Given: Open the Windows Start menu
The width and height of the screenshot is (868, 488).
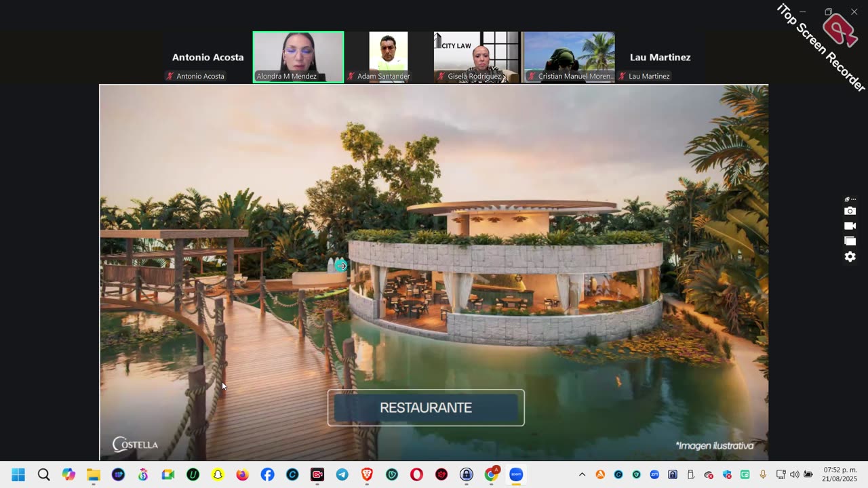Looking at the screenshot, I should pos(18,474).
